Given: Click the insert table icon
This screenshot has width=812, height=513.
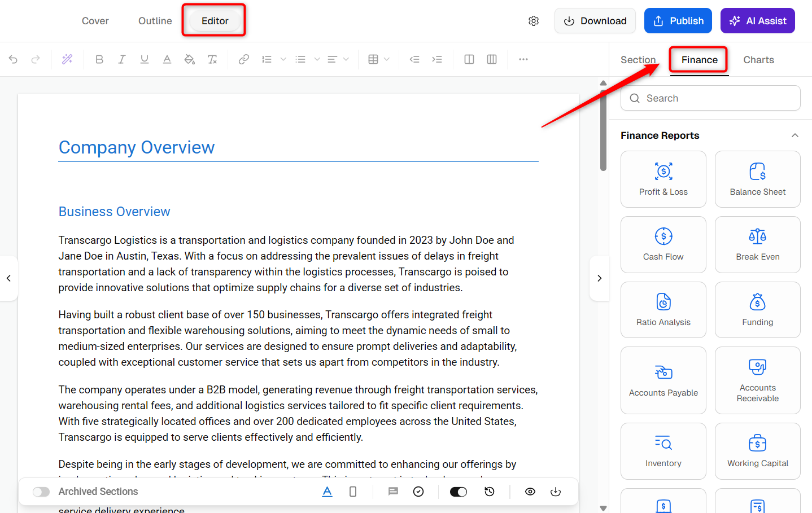Looking at the screenshot, I should click(373, 59).
